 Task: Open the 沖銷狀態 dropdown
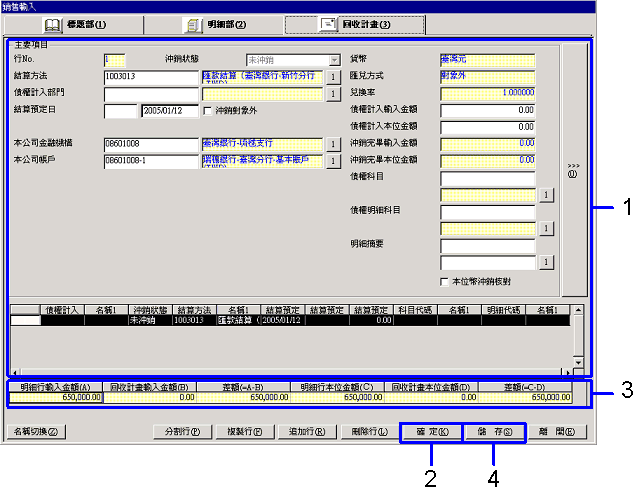(333, 60)
